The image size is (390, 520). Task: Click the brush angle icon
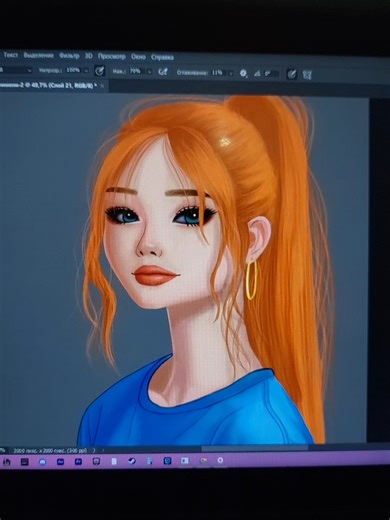point(257,74)
